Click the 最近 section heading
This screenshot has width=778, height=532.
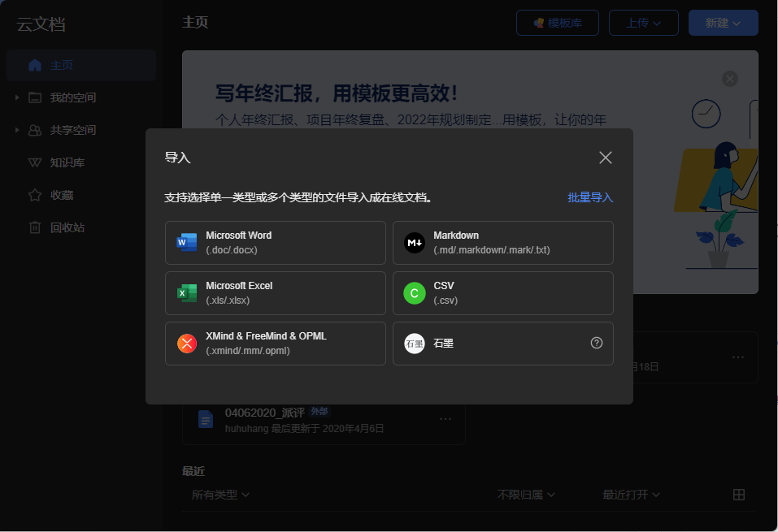(x=193, y=471)
